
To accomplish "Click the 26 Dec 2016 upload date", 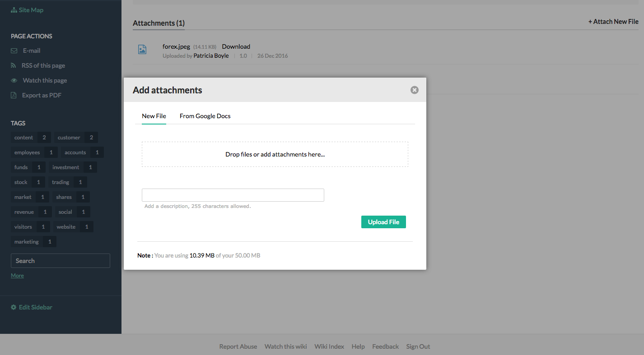I will pos(272,56).
